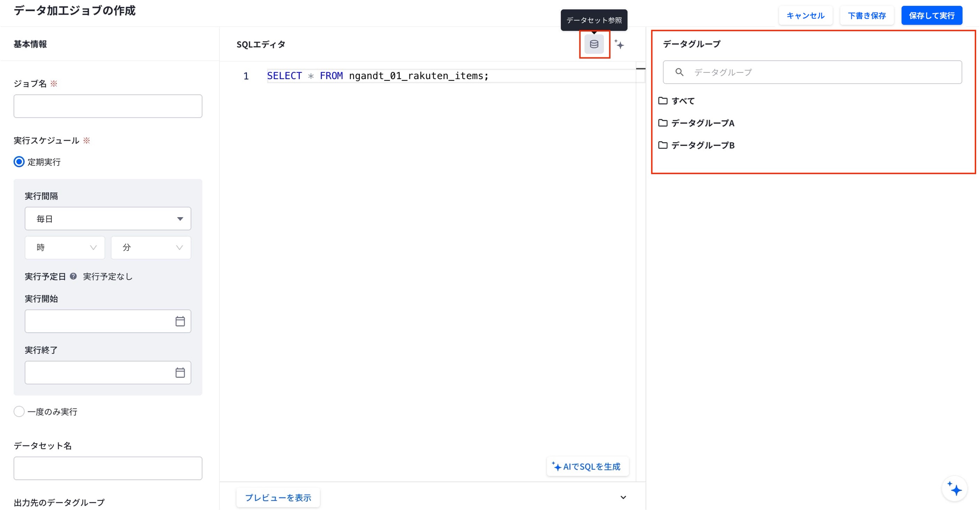Select the データグループB folder
Viewport: 980px width, 511px height.
696,145
